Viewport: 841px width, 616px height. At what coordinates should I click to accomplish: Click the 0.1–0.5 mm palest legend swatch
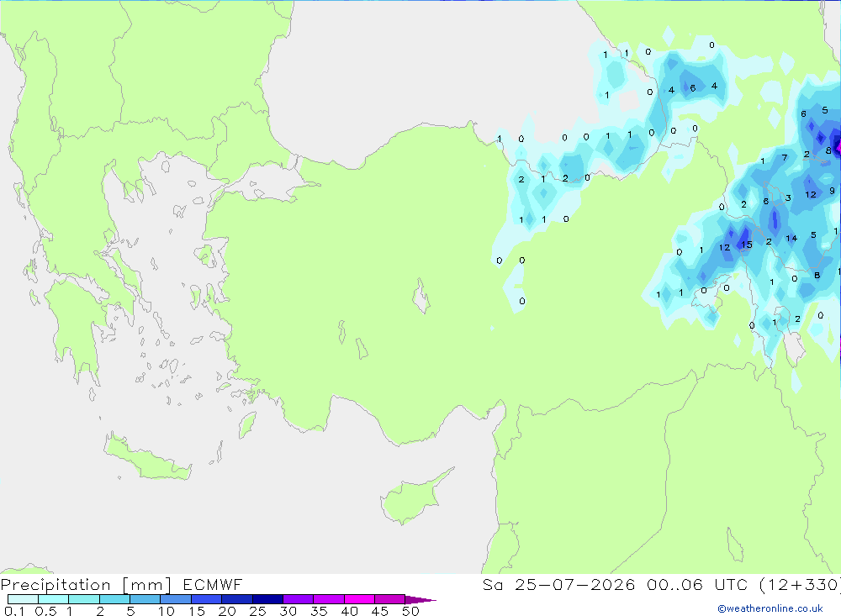click(x=23, y=599)
